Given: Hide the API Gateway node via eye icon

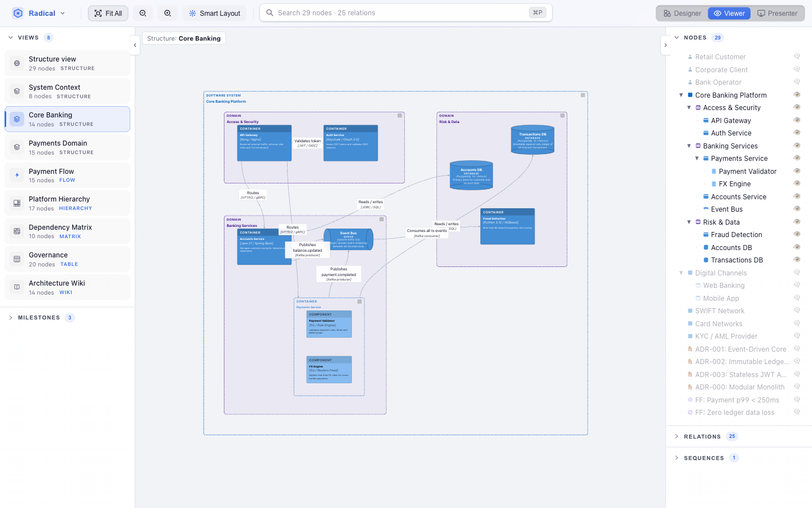Looking at the screenshot, I should point(797,120).
